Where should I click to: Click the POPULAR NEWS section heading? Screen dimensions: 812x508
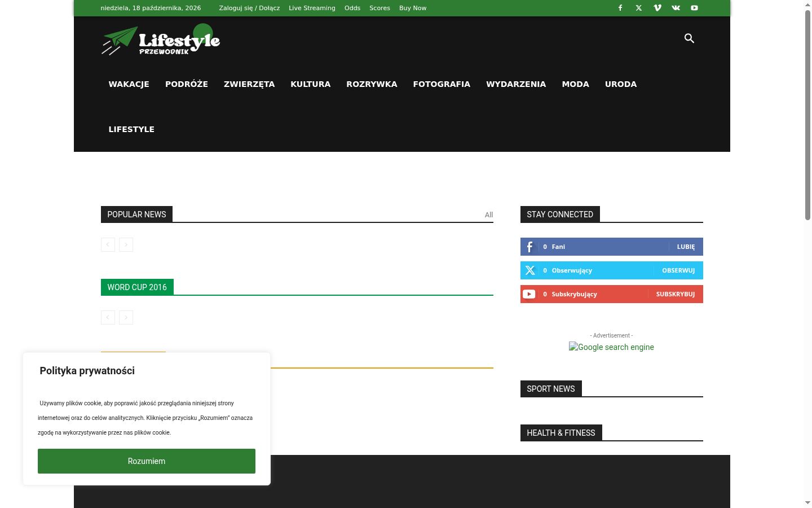136,214
